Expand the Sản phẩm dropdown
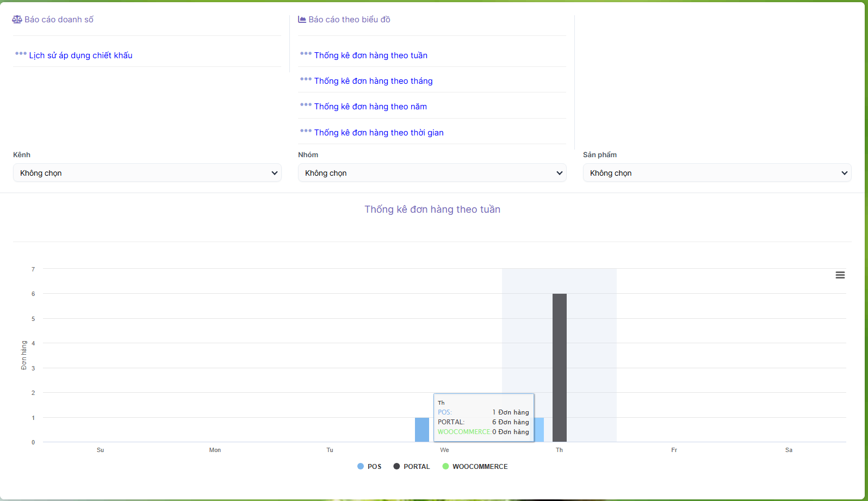This screenshot has height=501, width=868. coord(717,173)
